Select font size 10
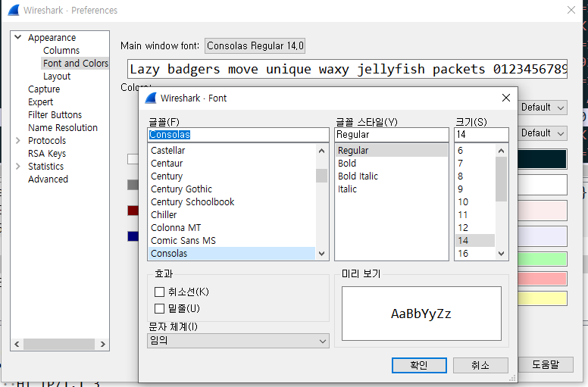This screenshot has height=387, width=588. tap(475, 202)
